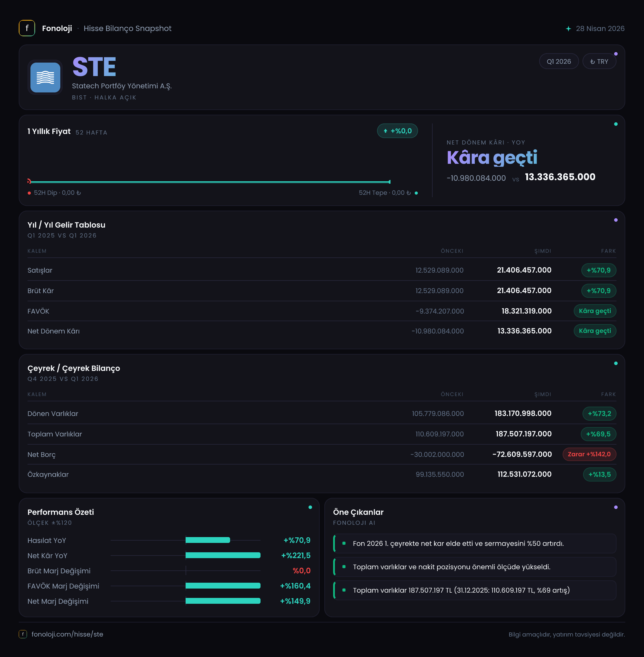Click the Dönen Varlıklar previous value 105.779.086.000

coord(438,414)
